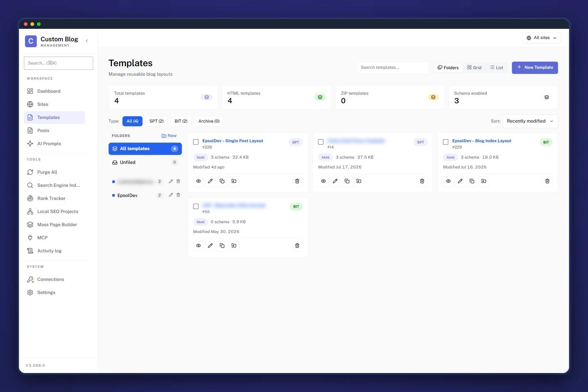The width and height of the screenshot is (588, 392).
Task: Move template #55 to a folder
Action: point(234,246)
